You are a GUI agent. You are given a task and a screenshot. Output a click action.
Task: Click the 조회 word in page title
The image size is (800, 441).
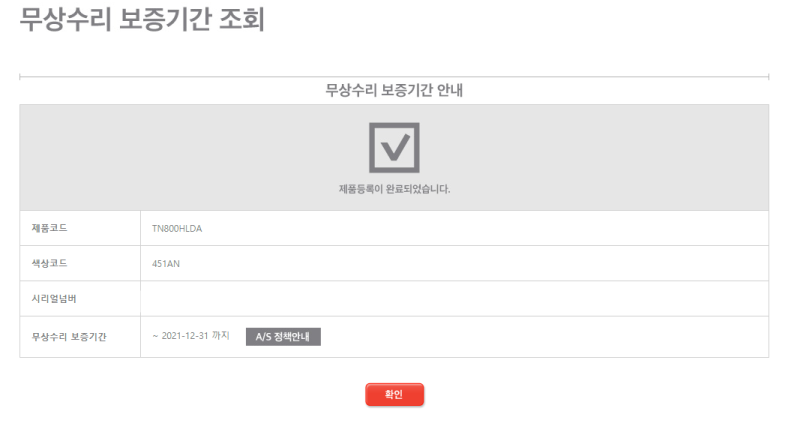pyautogui.click(x=242, y=19)
